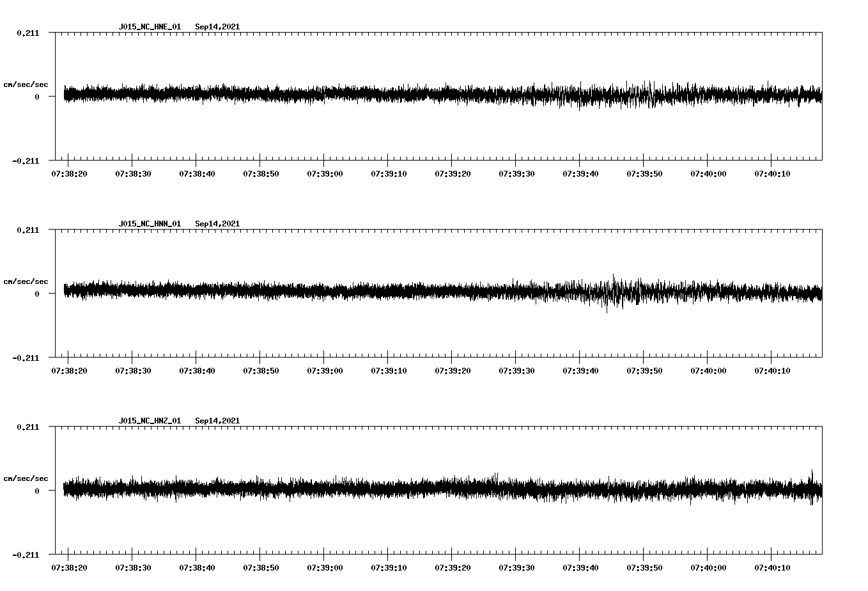
Task: Select the Sep14,2021 date above the HNN plot
Action: [x=217, y=224]
